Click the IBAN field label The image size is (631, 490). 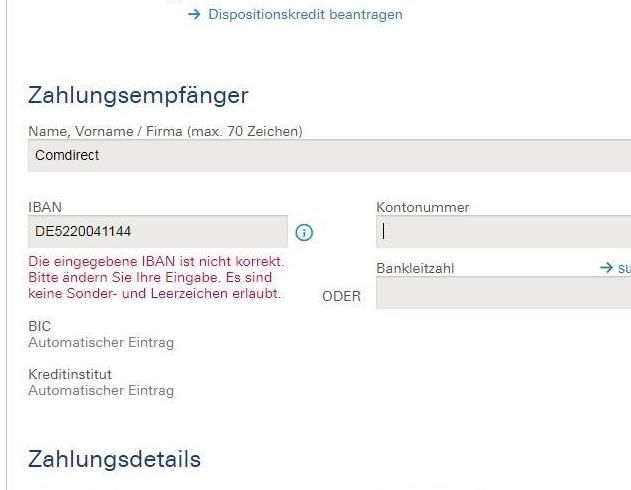tap(45, 207)
